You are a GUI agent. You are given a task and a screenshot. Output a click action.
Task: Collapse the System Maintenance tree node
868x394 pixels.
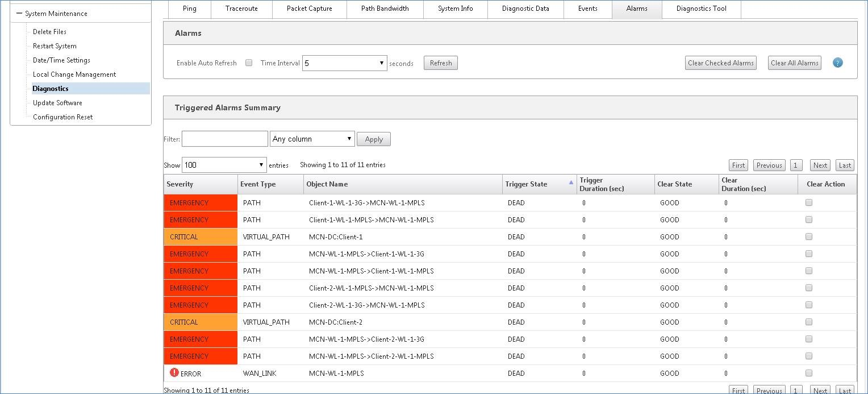coord(19,14)
